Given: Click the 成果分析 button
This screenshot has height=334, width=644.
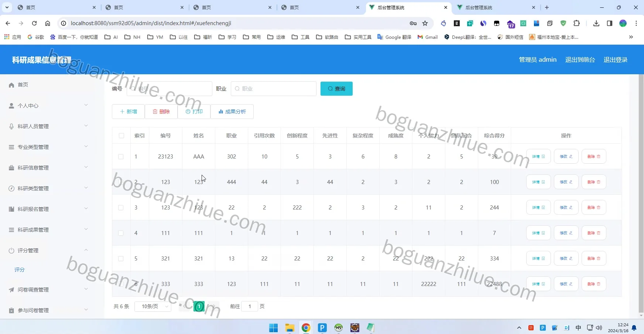Looking at the screenshot, I should point(232,112).
